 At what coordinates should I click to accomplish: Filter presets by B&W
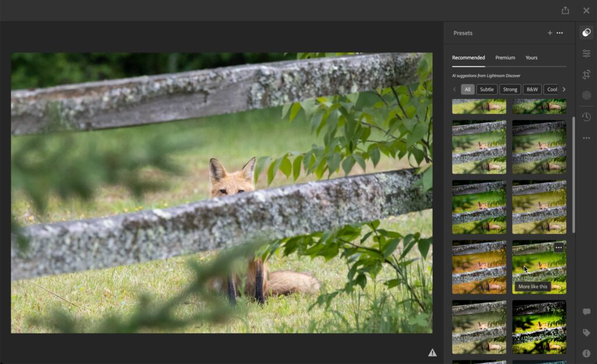[x=532, y=89]
